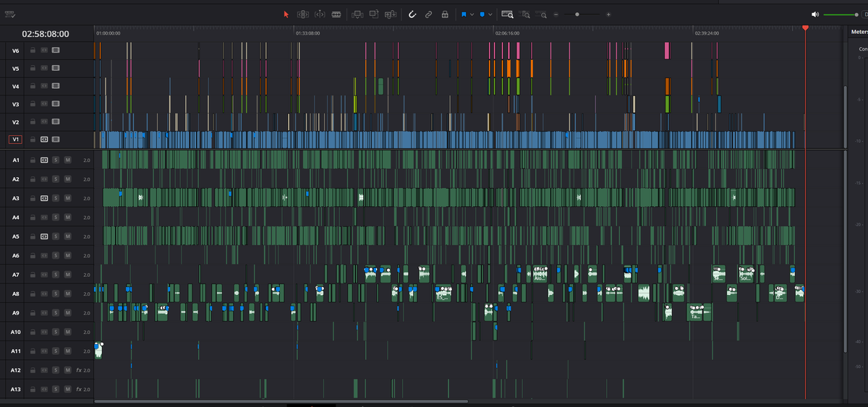Toggle timeline Snapping magnet icon
This screenshot has height=407, width=868.
coord(412,14)
